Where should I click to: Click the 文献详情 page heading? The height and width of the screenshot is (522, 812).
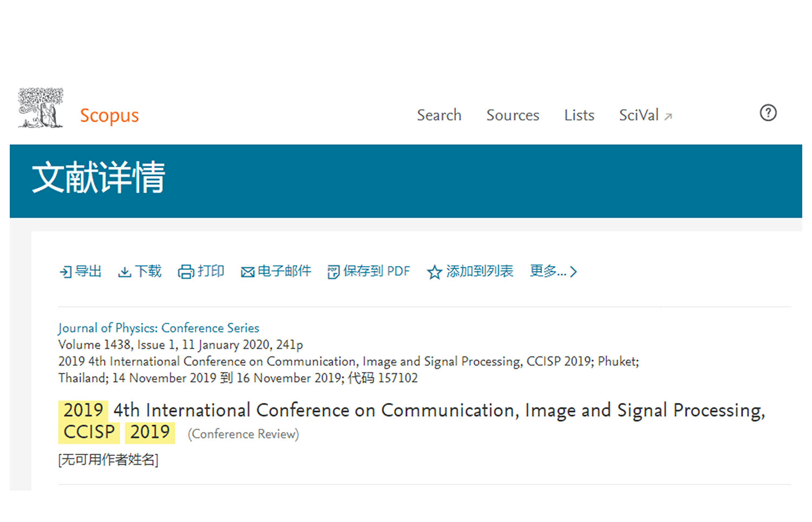[x=99, y=177]
